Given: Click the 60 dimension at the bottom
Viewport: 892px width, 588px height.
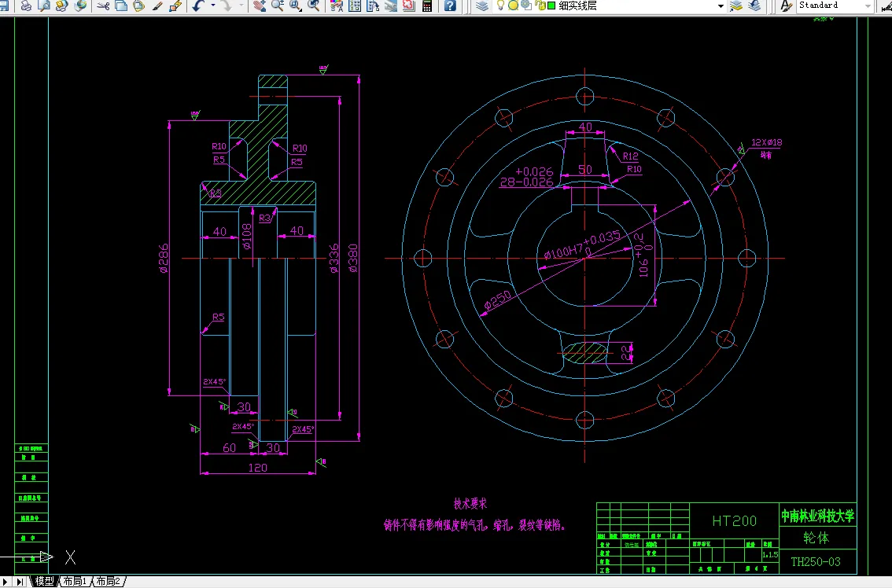Looking at the screenshot, I should 229,448.
